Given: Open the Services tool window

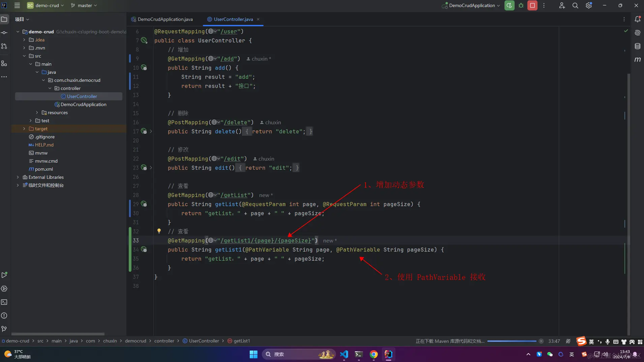Looking at the screenshot, I should 4,289.
